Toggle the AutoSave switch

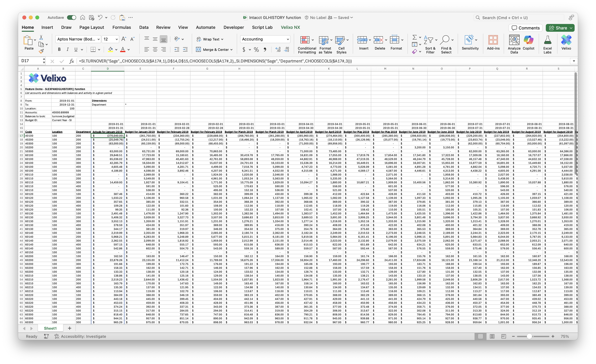tap(72, 17)
